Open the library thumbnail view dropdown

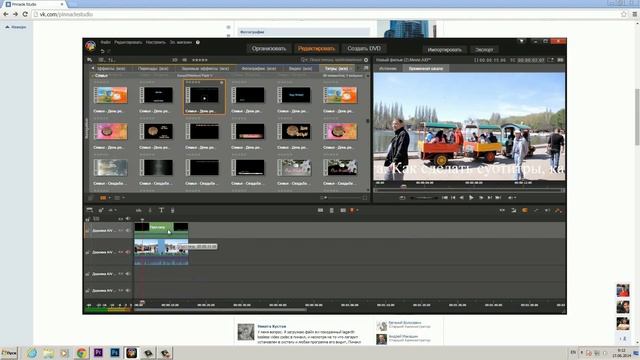point(110,198)
